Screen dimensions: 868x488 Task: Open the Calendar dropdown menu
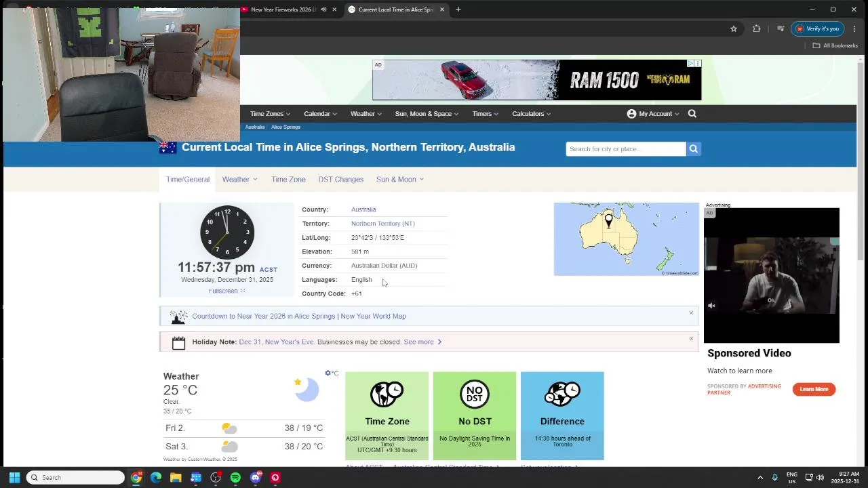(320, 114)
